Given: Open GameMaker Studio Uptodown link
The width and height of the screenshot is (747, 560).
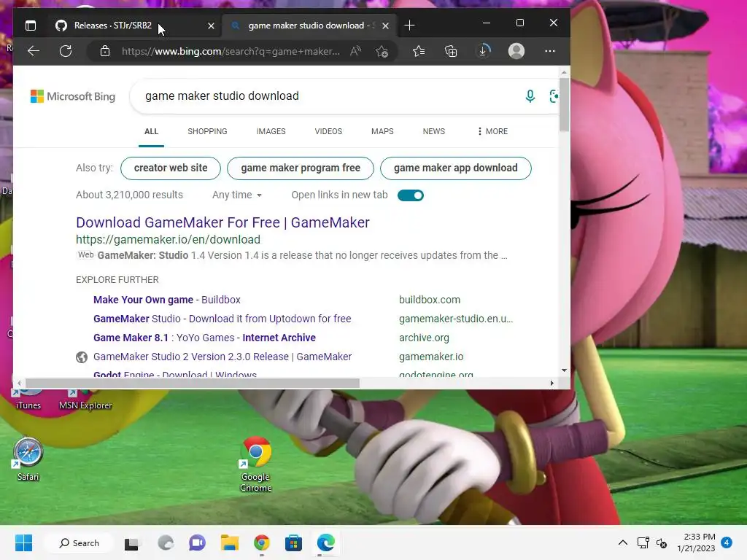Looking at the screenshot, I should click(x=222, y=319).
